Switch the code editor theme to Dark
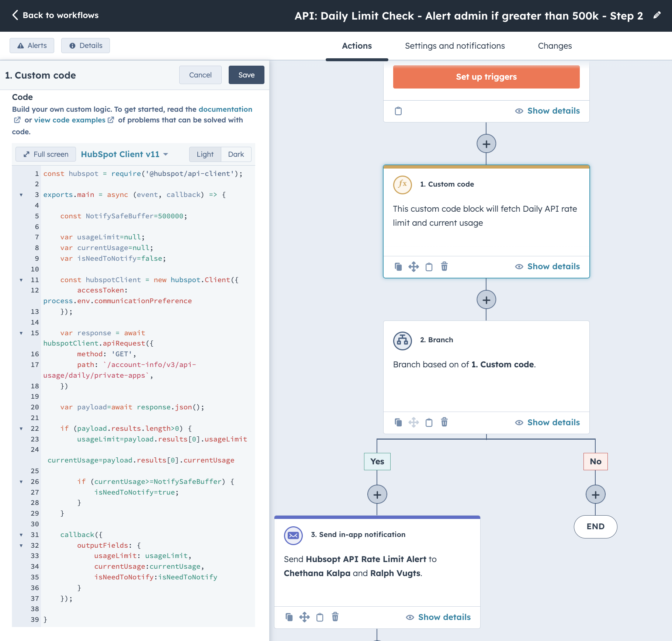Screen dimensions: 672x641 (236, 154)
